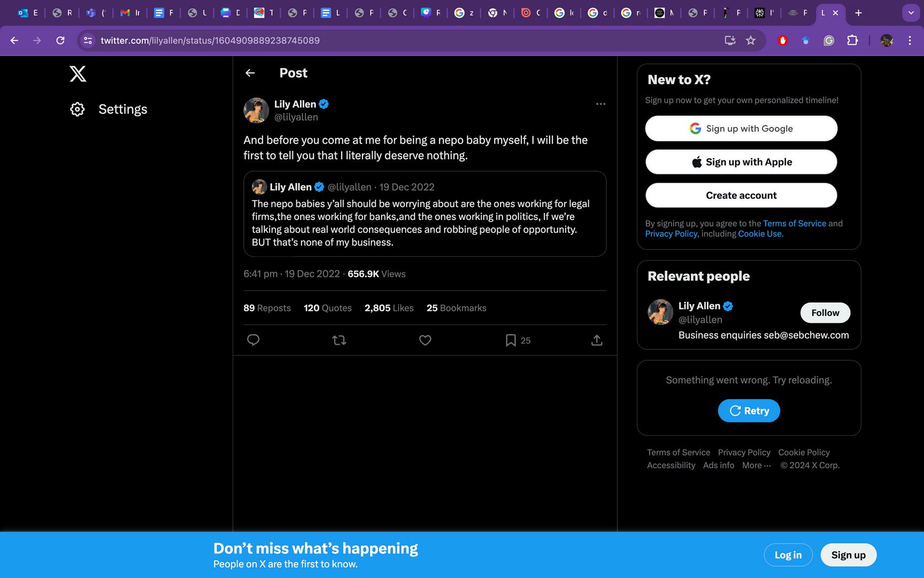Go back using Post back arrow
Viewport: 924px width, 578px height.
[250, 73]
